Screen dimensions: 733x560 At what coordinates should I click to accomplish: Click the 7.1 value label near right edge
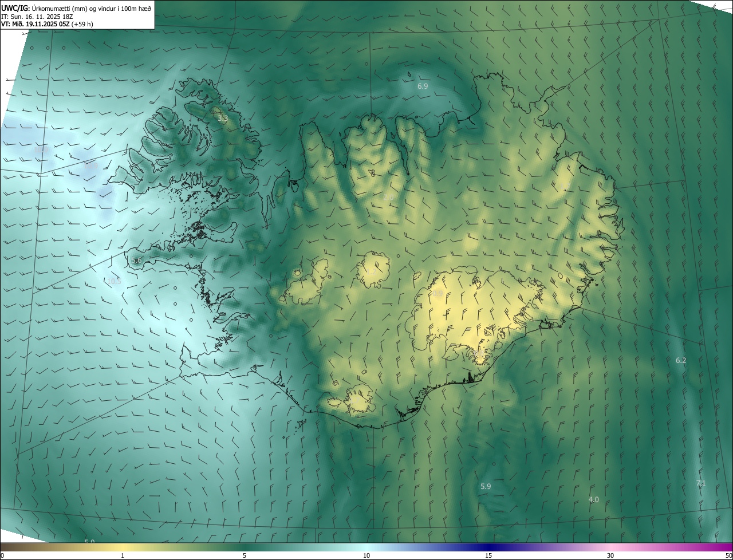click(701, 483)
